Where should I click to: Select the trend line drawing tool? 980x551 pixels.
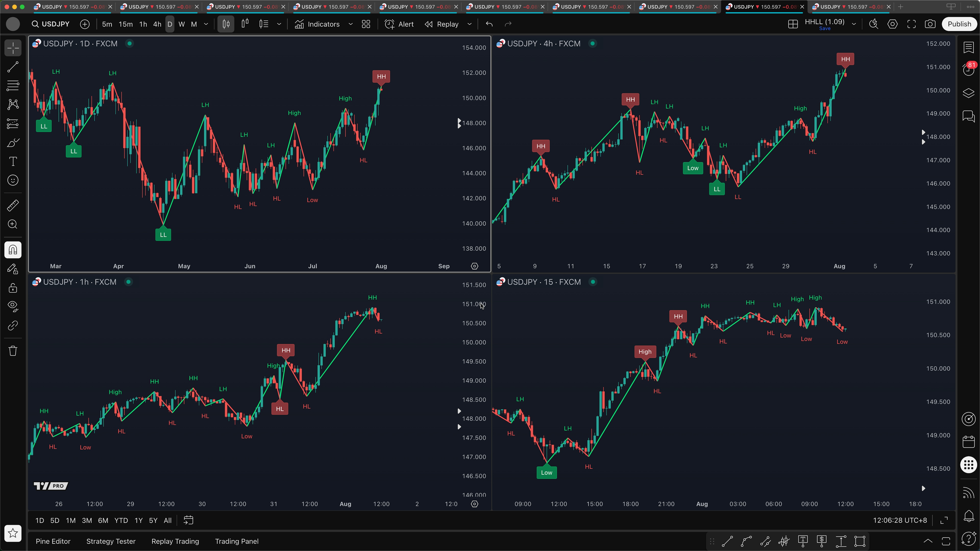(13, 67)
